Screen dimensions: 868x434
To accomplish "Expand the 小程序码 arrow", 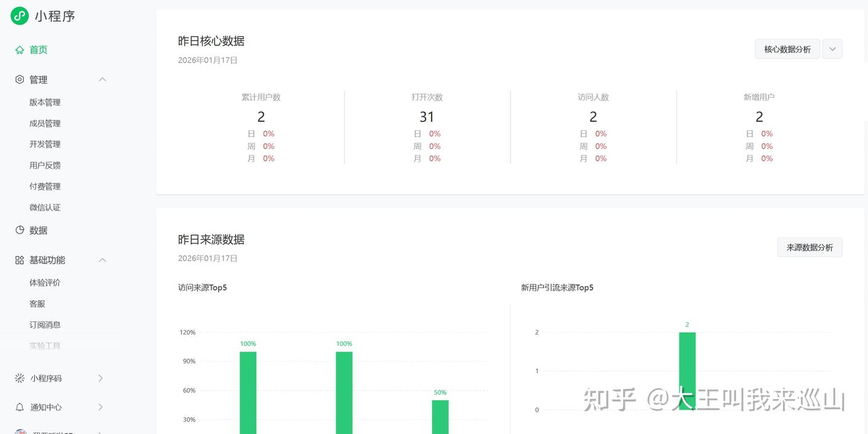I will click(101, 378).
